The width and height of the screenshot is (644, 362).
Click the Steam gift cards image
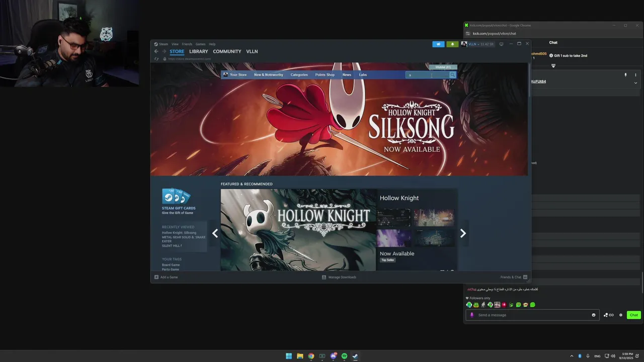coord(176,196)
